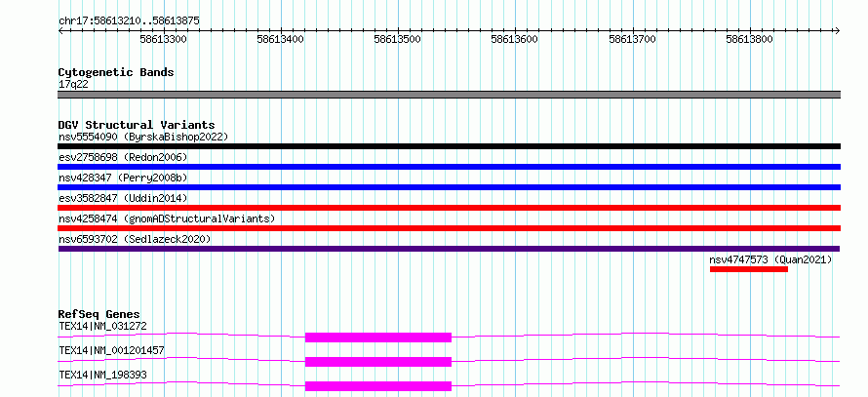
Task: Select the gray 17q22 cytogenetic band bar
Action: [x=449, y=95]
